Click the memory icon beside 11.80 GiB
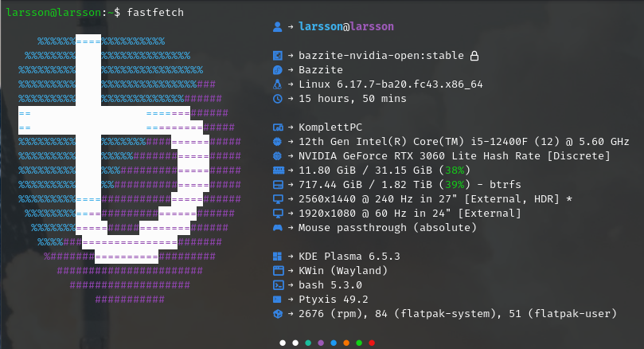This screenshot has height=349, width=644. click(279, 171)
